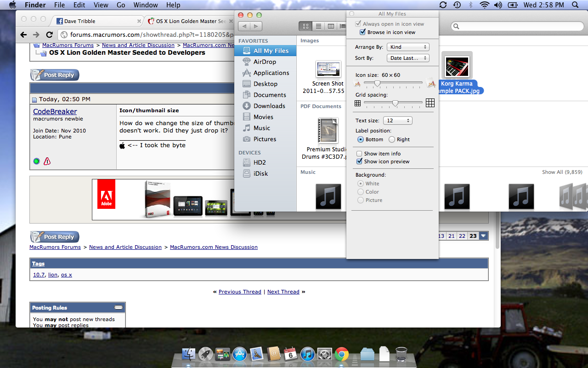Viewport: 588px width, 368px height.
Task: Go to the Previous Thread link
Action: pos(240,292)
